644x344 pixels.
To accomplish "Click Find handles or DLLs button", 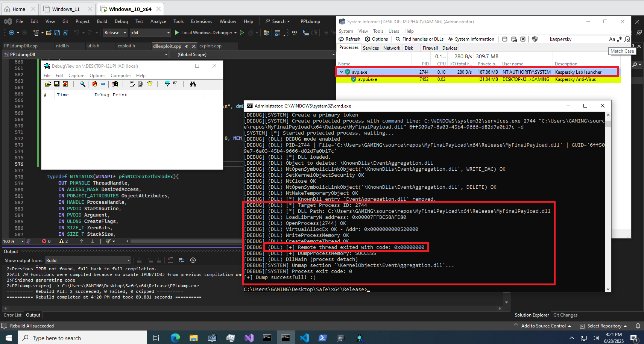I will (419, 39).
